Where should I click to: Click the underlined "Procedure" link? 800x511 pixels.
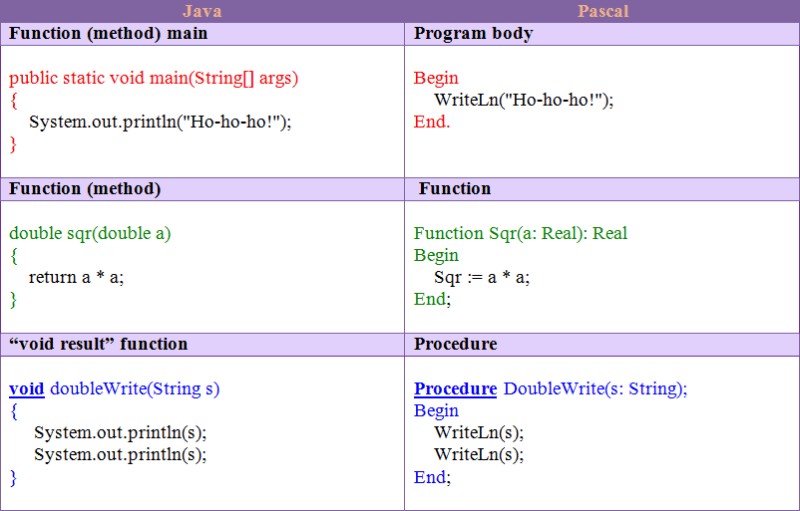[x=455, y=388]
